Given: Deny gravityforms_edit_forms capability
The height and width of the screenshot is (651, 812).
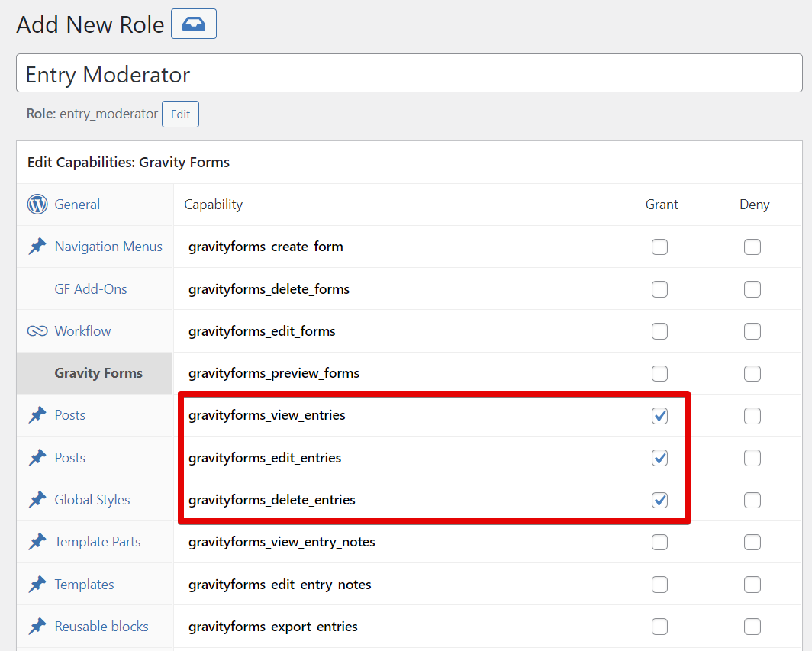Looking at the screenshot, I should [x=752, y=331].
